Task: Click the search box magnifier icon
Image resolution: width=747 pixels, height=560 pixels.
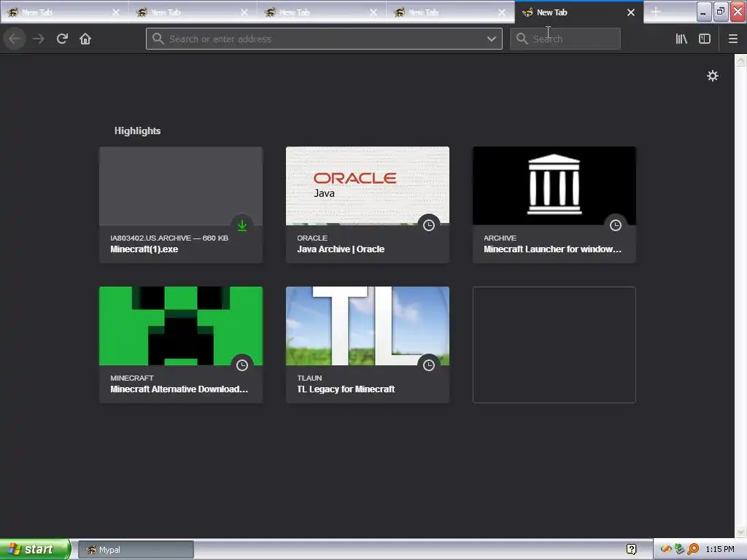Action: pos(522,39)
